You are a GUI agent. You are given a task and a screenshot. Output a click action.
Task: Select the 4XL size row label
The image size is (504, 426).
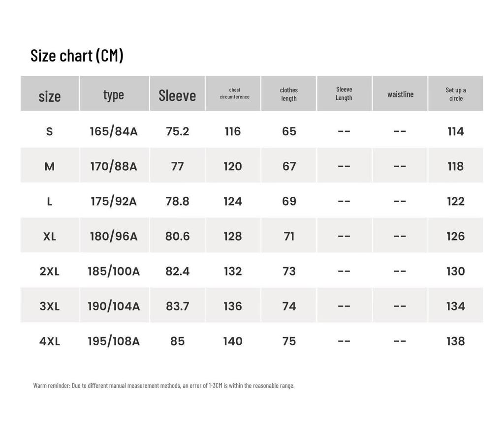[x=50, y=341]
